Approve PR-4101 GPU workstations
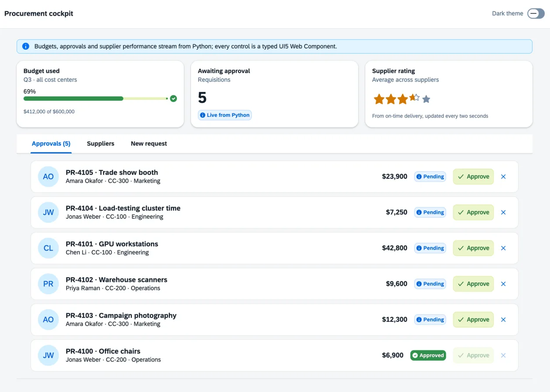Image resolution: width=550 pixels, height=392 pixels. pos(473,248)
